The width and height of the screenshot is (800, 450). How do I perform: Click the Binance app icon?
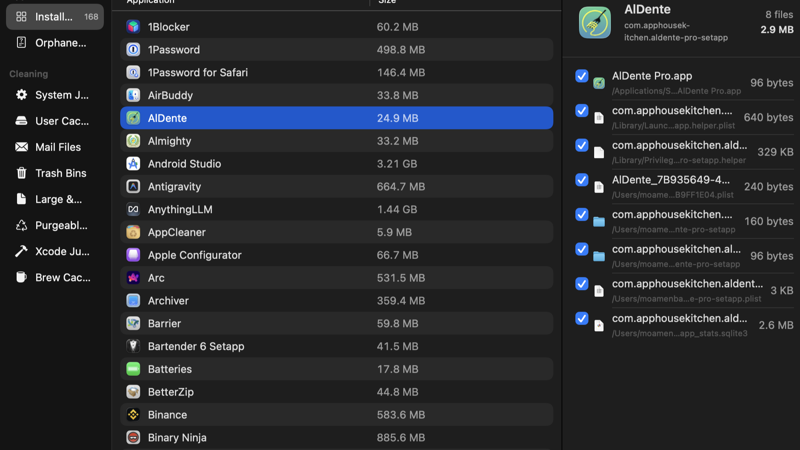pos(133,415)
